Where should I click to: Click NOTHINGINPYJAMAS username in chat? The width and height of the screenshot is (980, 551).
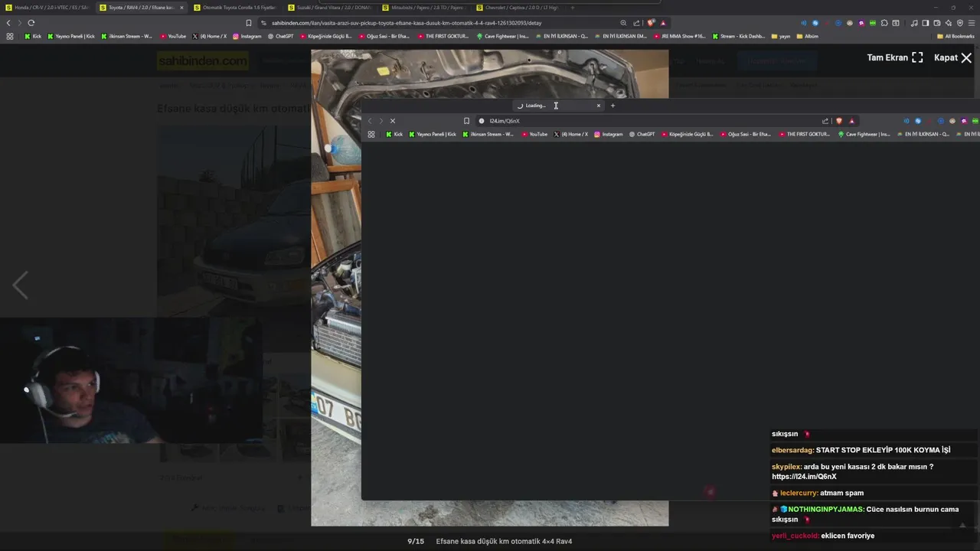826,509
